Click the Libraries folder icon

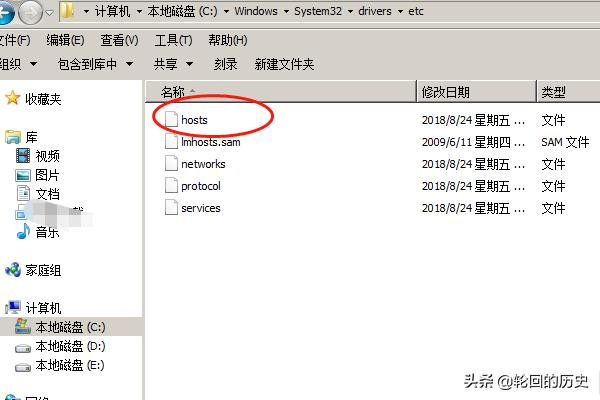pyautogui.click(x=13, y=137)
